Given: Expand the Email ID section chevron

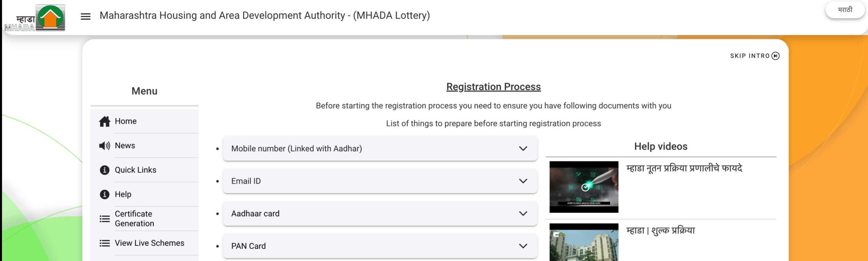Looking at the screenshot, I should tap(522, 181).
